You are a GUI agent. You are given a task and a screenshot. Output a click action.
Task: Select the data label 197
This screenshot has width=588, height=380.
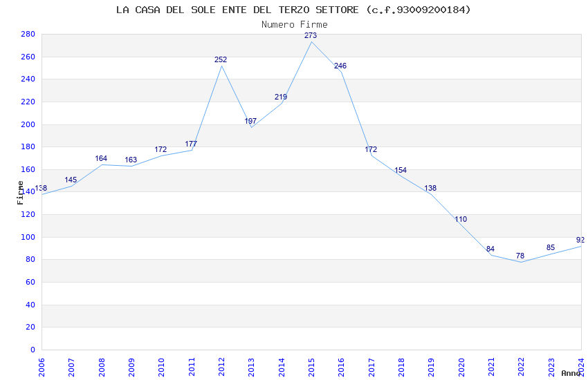point(250,122)
